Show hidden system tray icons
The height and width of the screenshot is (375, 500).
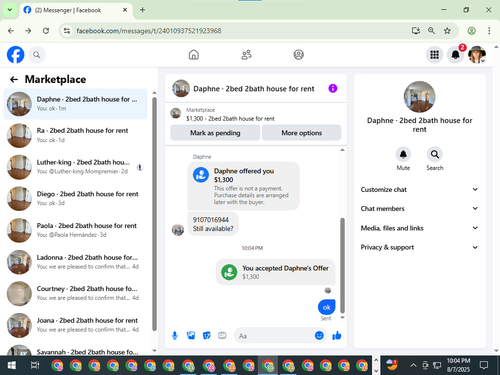tap(413, 365)
